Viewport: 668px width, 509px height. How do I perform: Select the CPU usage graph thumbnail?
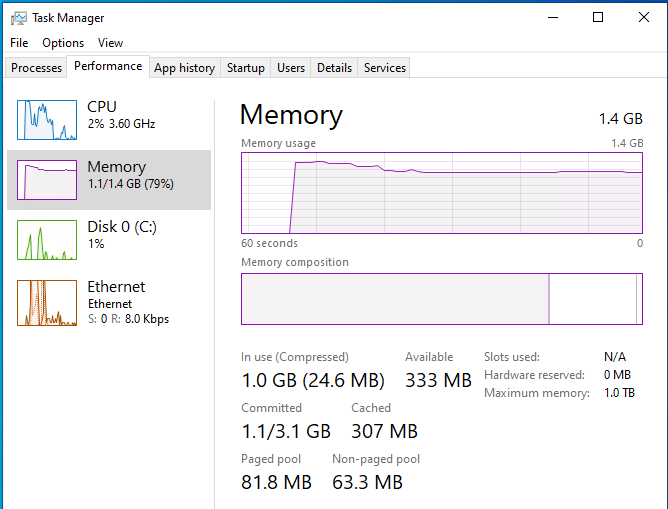[x=47, y=120]
